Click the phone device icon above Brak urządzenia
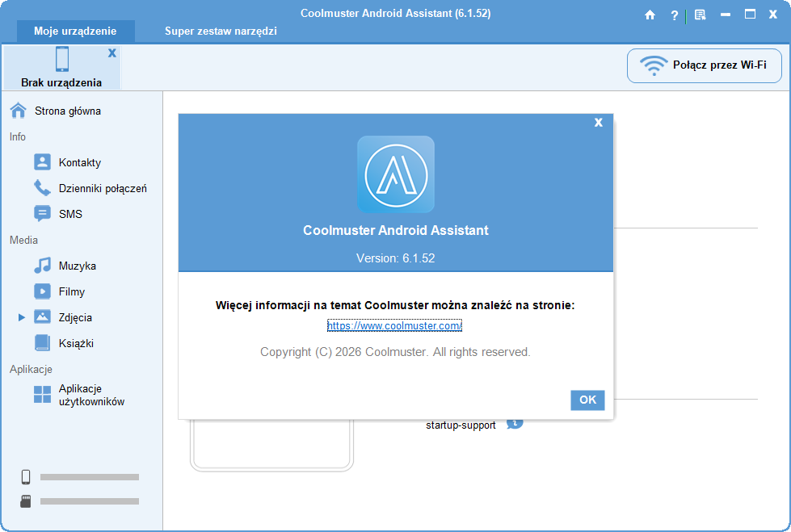Screen dimensions: 791x532 [62, 60]
